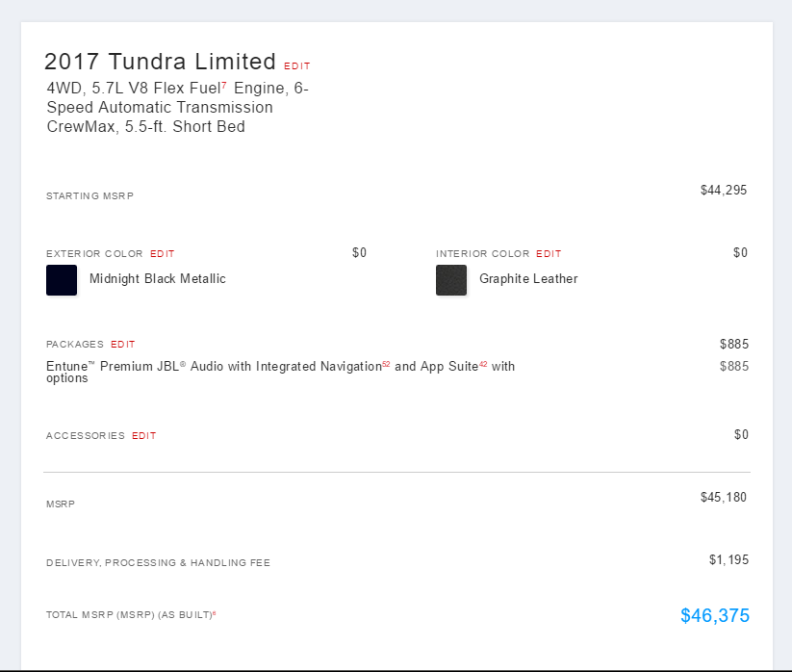The width and height of the screenshot is (792, 672).
Task: Click the Entune Premium JBL Audio package name
Action: [x=280, y=372]
